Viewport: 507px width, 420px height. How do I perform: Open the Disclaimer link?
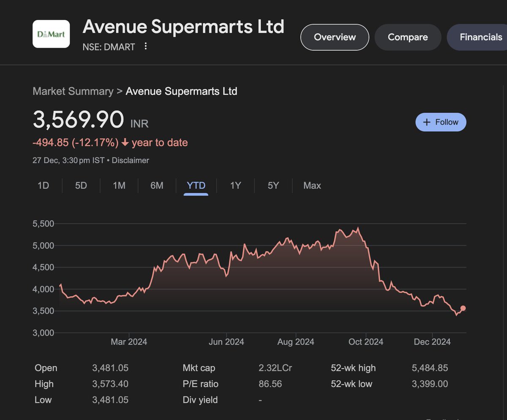pyautogui.click(x=131, y=161)
